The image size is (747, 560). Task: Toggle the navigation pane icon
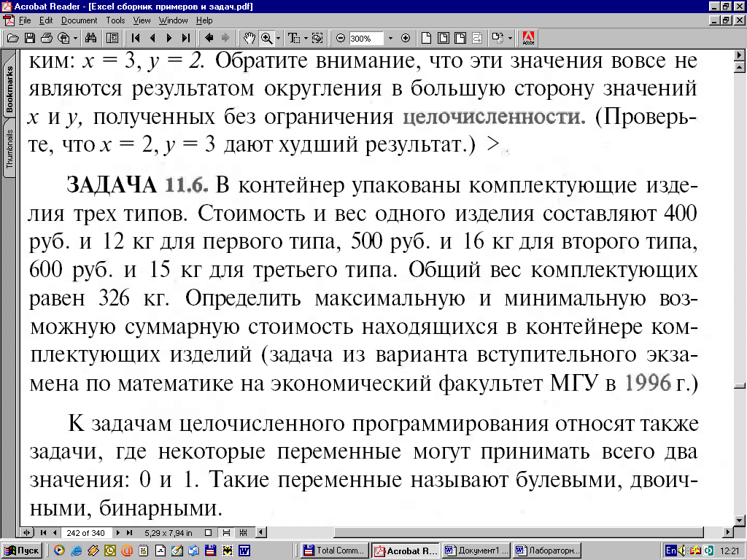[112, 38]
